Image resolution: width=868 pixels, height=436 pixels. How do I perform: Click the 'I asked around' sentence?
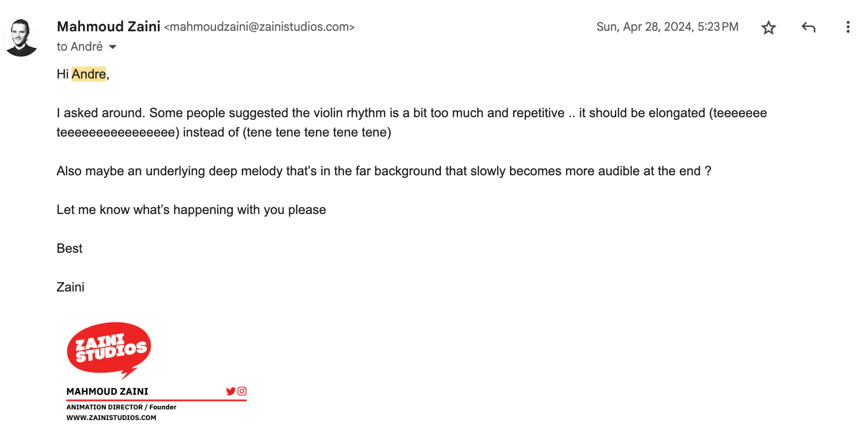tap(411, 113)
